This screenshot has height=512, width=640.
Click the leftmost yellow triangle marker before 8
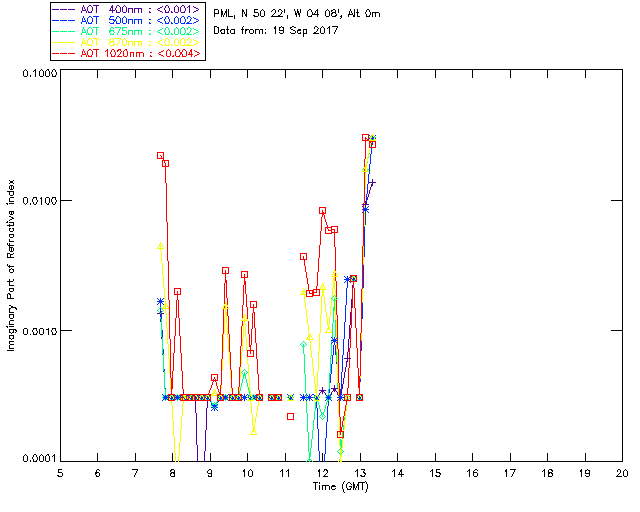[x=160, y=246]
